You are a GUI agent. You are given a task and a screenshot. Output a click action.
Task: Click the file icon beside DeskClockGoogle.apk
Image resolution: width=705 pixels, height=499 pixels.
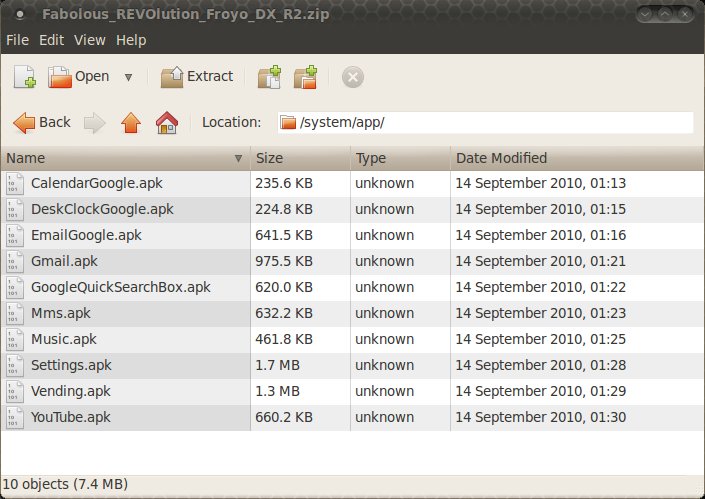click(x=14, y=209)
